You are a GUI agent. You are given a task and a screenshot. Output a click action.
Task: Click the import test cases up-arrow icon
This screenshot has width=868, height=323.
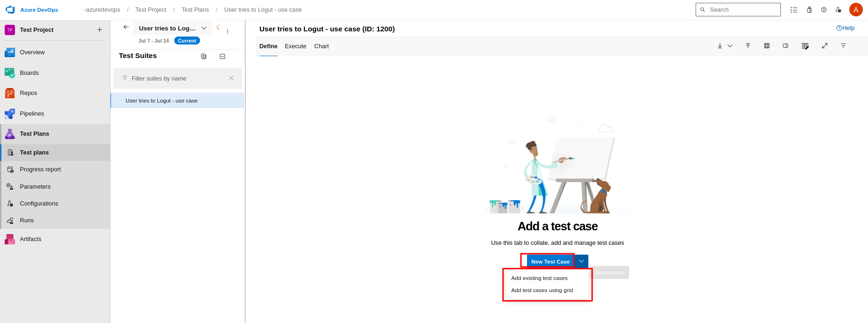click(x=748, y=46)
